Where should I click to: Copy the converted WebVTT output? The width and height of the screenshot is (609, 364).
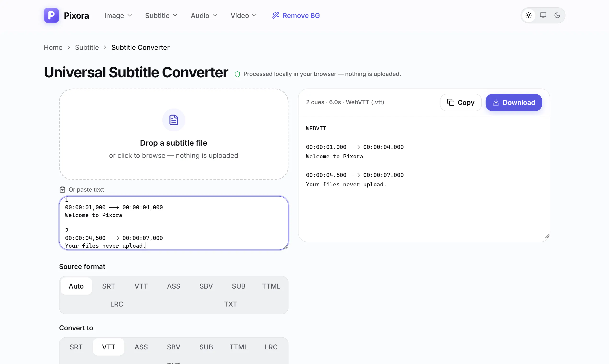(x=461, y=102)
